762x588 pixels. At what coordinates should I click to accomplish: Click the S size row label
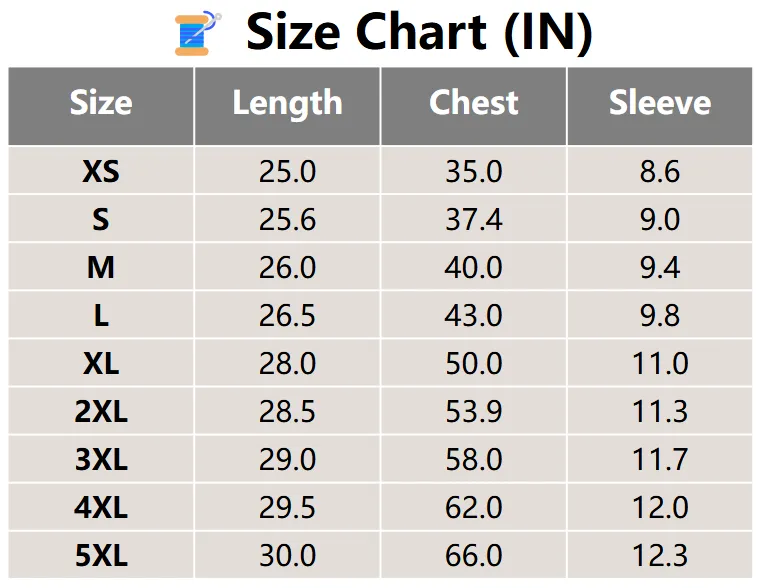click(101, 219)
